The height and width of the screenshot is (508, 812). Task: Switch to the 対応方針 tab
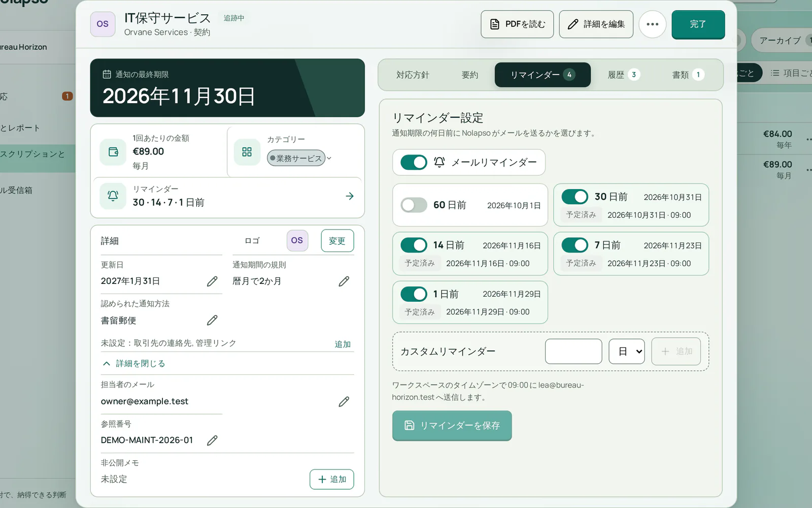(x=413, y=75)
